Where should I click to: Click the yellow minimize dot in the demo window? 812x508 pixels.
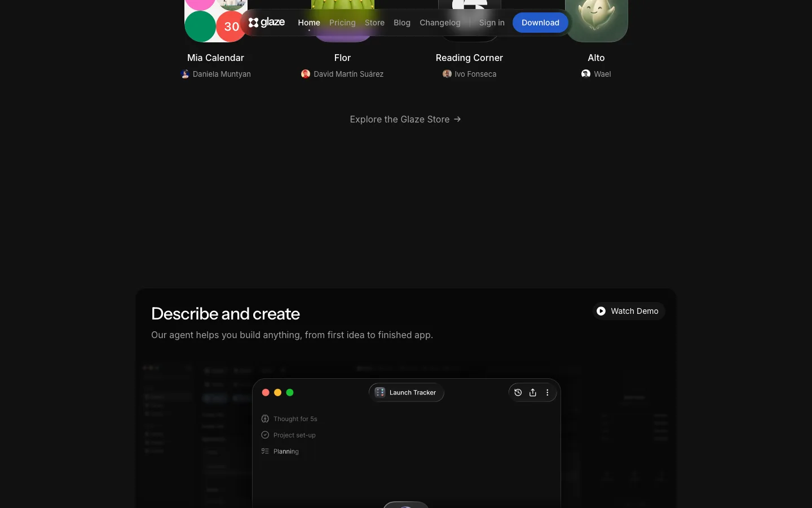277,392
